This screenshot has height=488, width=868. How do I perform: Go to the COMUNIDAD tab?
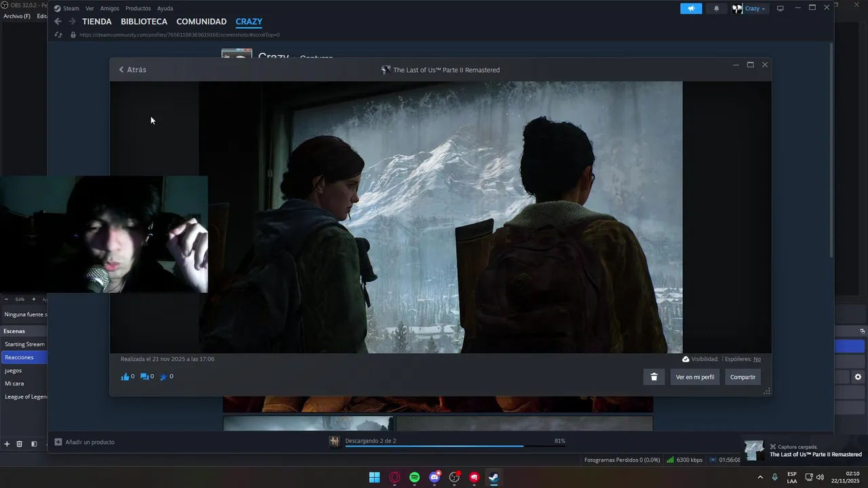[x=201, y=22]
